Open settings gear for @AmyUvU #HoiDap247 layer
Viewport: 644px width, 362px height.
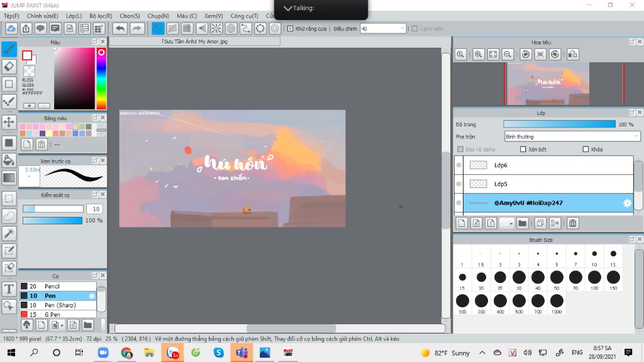[x=627, y=203]
